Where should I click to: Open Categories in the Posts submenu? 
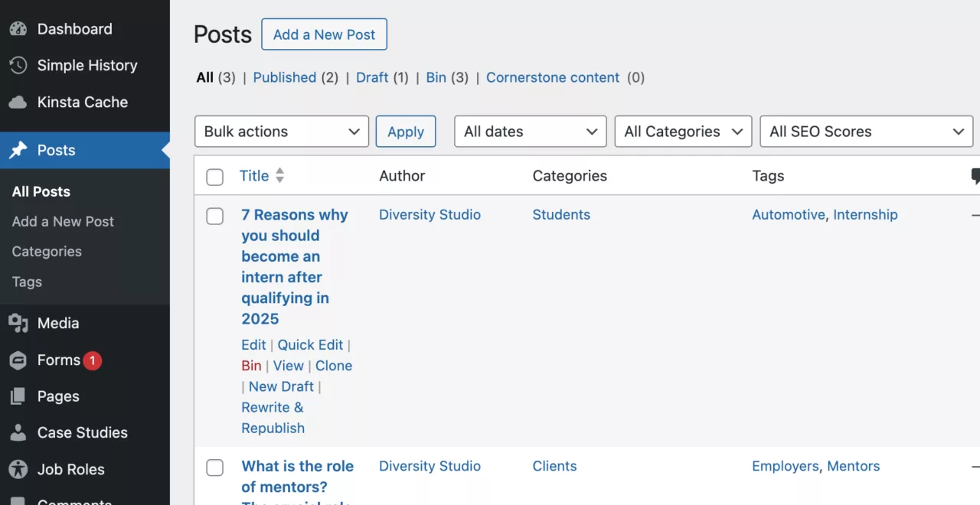coord(47,252)
